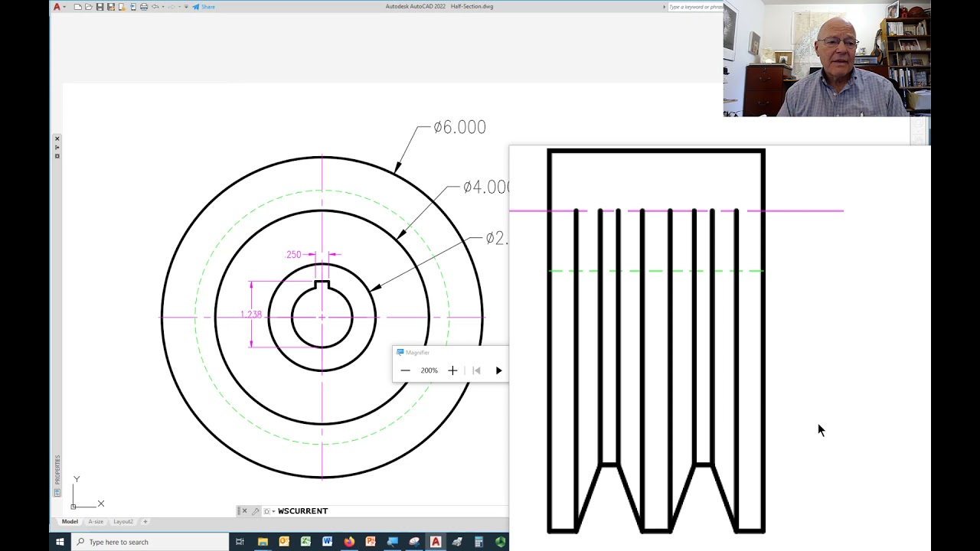Click the .250 keyway dimension text

[293, 255]
